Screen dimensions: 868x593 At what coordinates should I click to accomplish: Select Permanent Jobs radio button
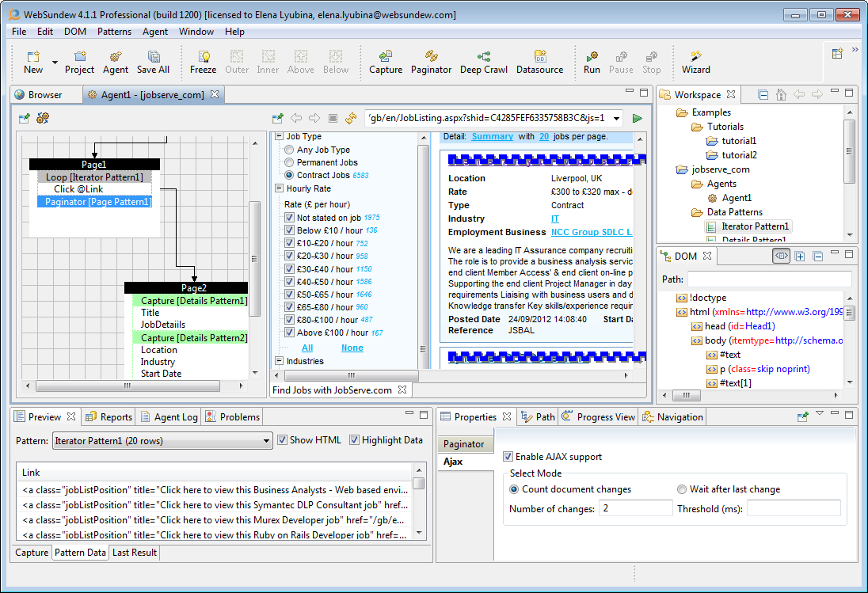click(x=289, y=162)
